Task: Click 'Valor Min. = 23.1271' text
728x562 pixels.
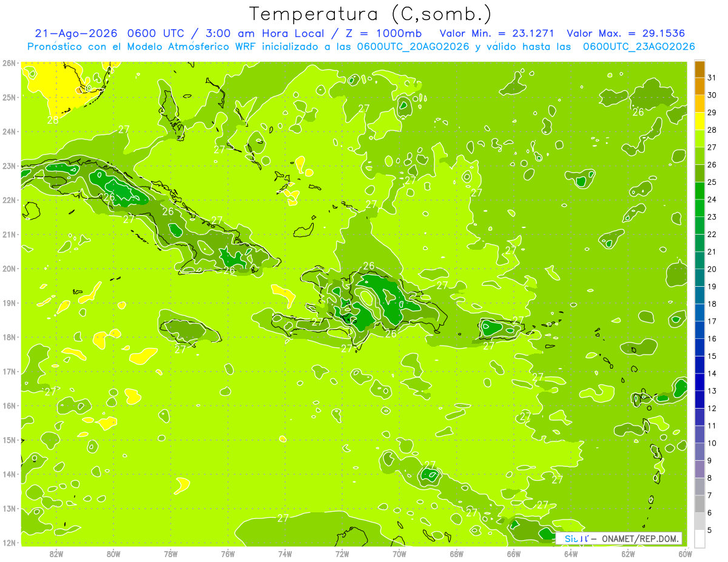Action: (498, 33)
